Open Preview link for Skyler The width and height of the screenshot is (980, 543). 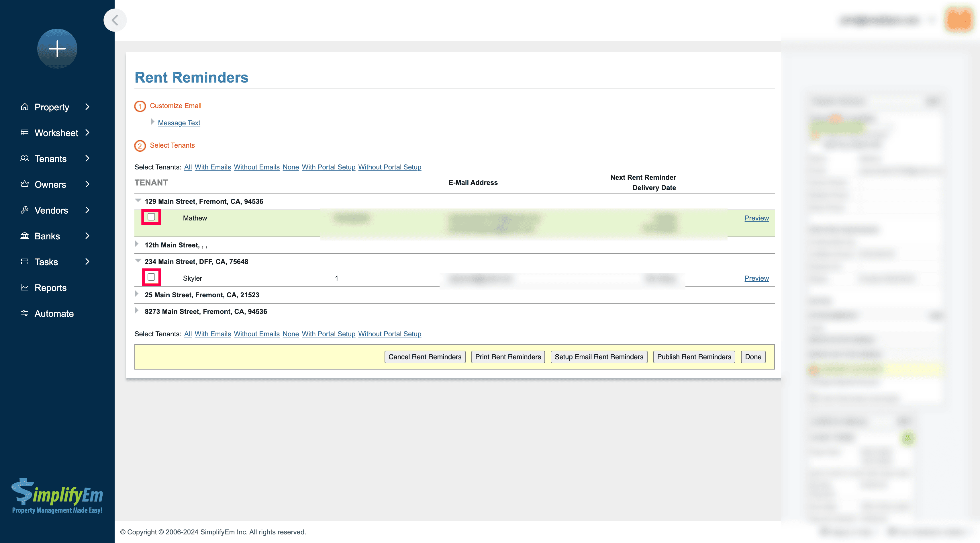pos(756,278)
